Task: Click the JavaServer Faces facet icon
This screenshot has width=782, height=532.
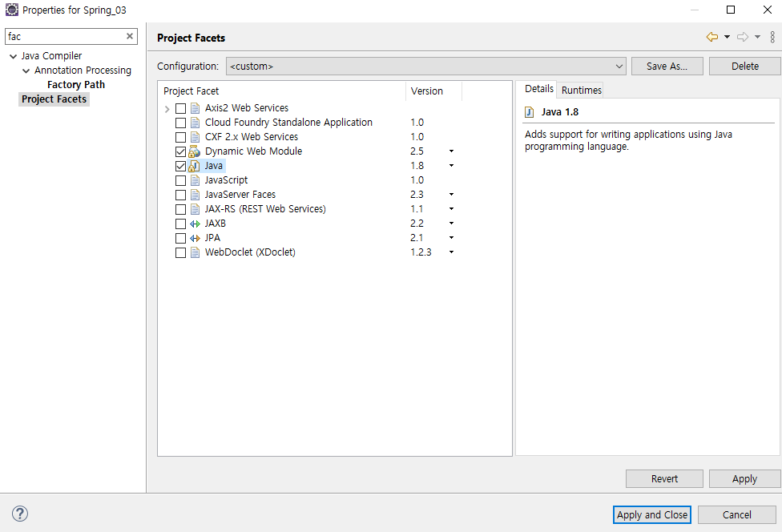Action: [x=195, y=195]
